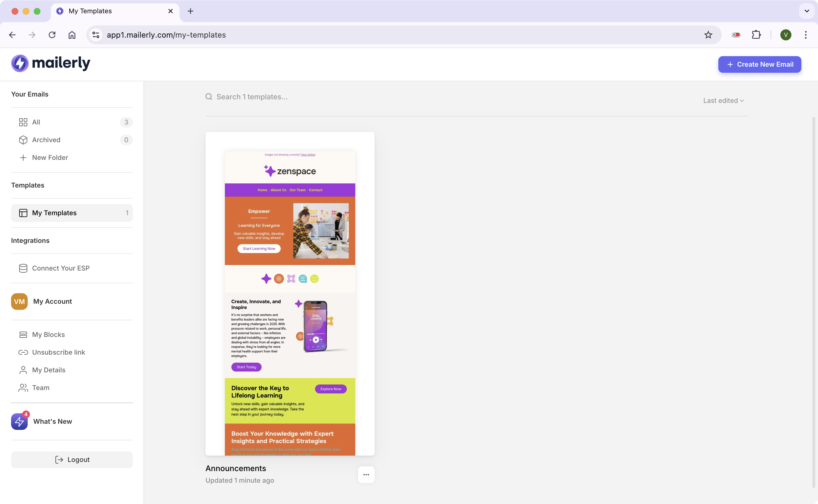
Task: Click the VM account avatar
Action: point(19,301)
